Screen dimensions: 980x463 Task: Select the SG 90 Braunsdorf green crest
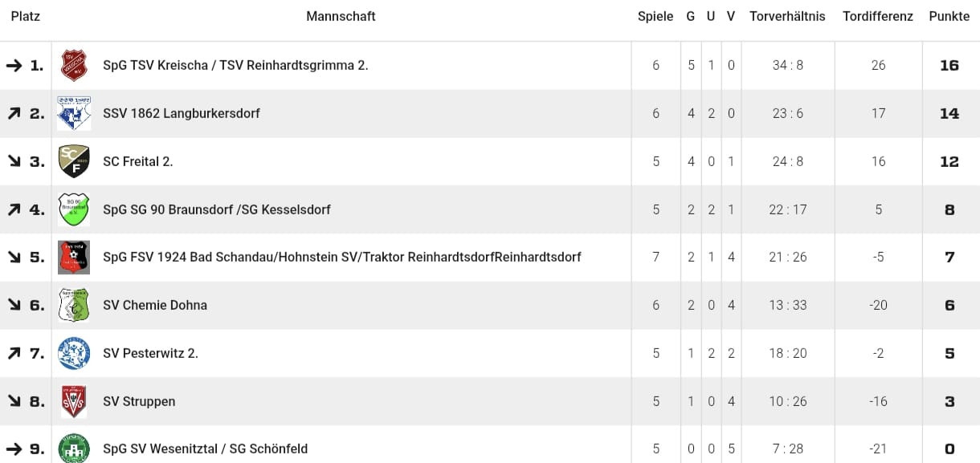click(x=74, y=209)
